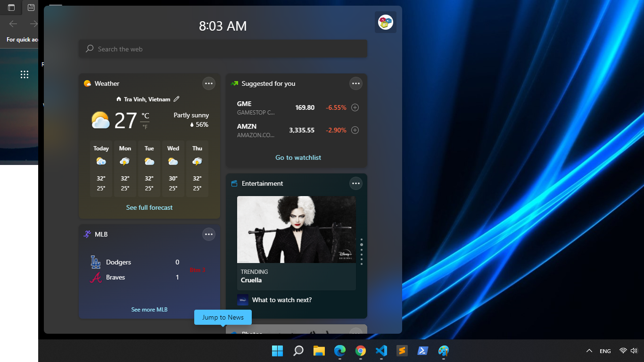Switch temperature unit to °F
This screenshot has height=362, width=644.
point(145,127)
